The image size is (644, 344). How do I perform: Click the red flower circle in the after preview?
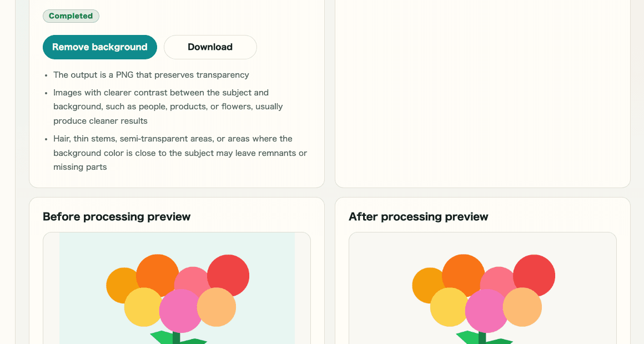(x=536, y=273)
